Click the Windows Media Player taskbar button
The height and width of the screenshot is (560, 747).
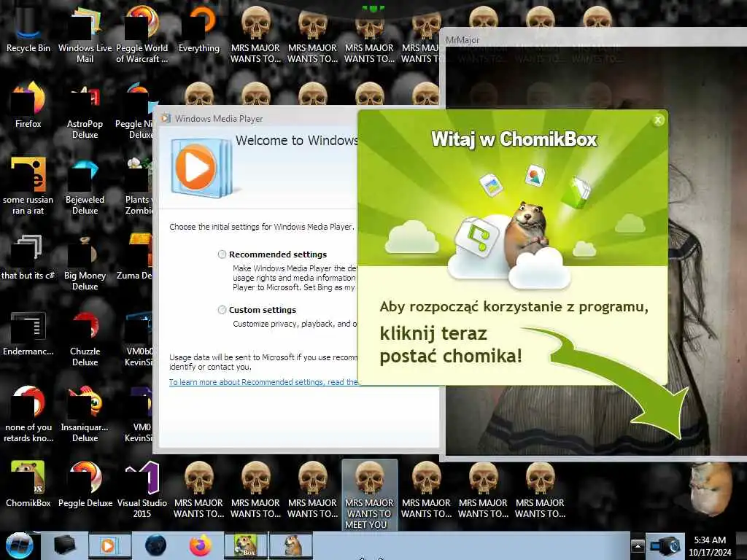pyautogui.click(x=109, y=545)
